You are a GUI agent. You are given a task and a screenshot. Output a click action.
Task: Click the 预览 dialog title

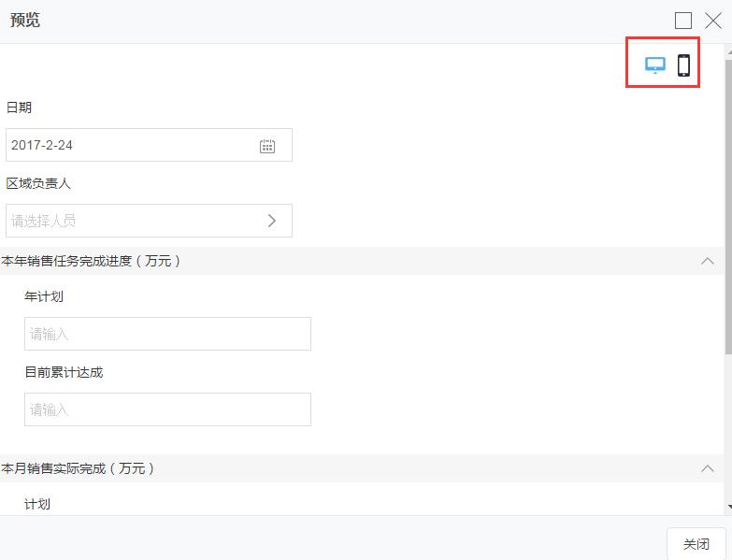pos(25,21)
